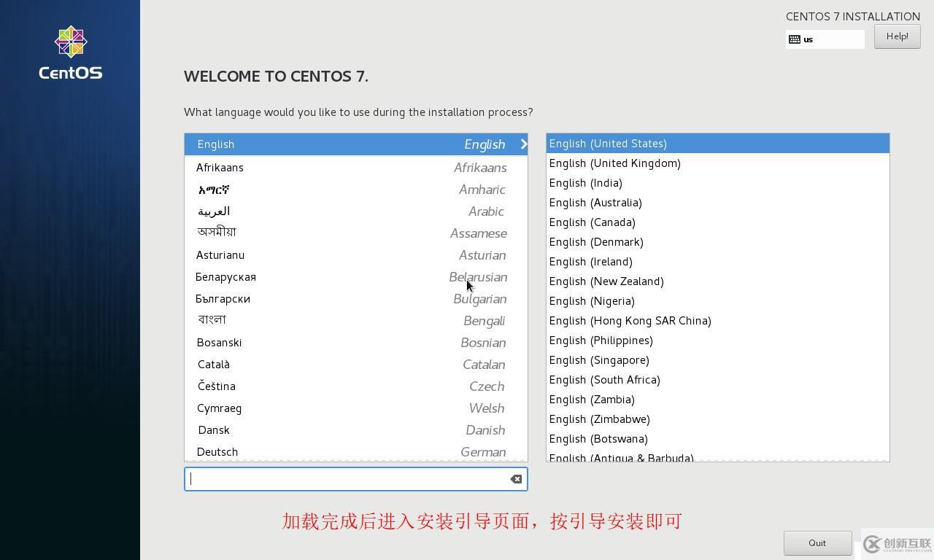The width and height of the screenshot is (934, 560).
Task: Choose English (Hong Kong SAR China) locale
Action: [718, 321]
